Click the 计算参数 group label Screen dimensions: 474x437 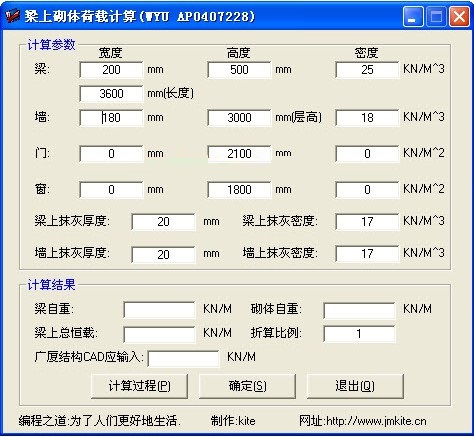(x=51, y=45)
